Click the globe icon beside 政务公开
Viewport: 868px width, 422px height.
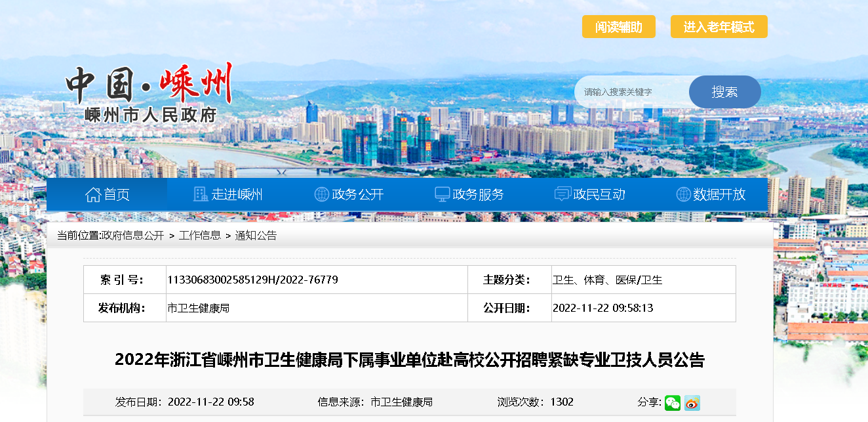coord(321,194)
